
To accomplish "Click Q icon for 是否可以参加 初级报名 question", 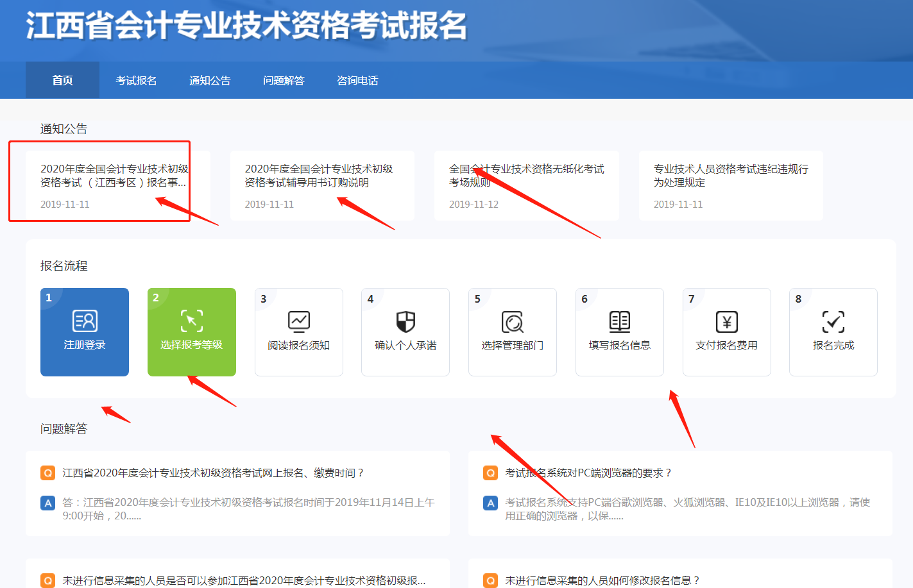I will 48,580.
